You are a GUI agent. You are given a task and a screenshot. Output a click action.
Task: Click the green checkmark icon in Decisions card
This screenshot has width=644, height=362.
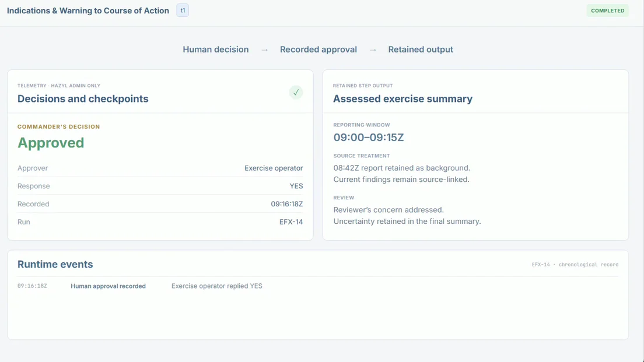tap(296, 92)
